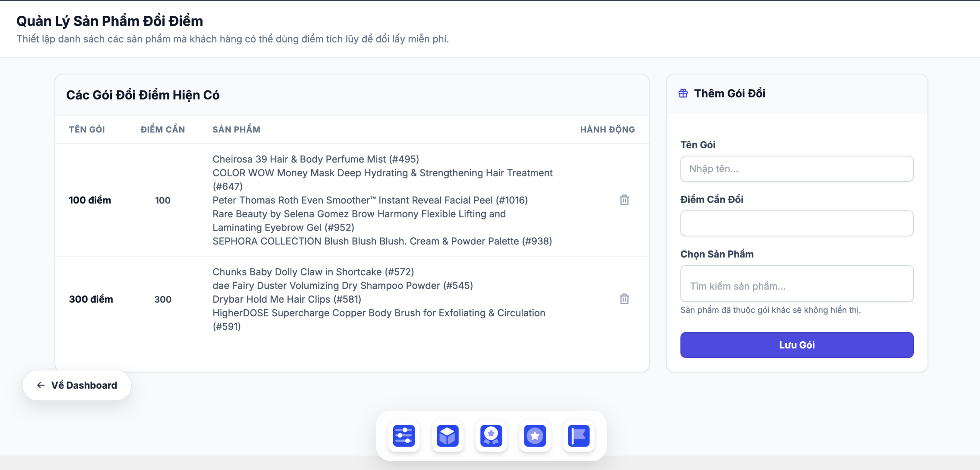This screenshot has width=980, height=470.
Task: Click the ĐIỂM CẦN column header
Action: [163, 129]
